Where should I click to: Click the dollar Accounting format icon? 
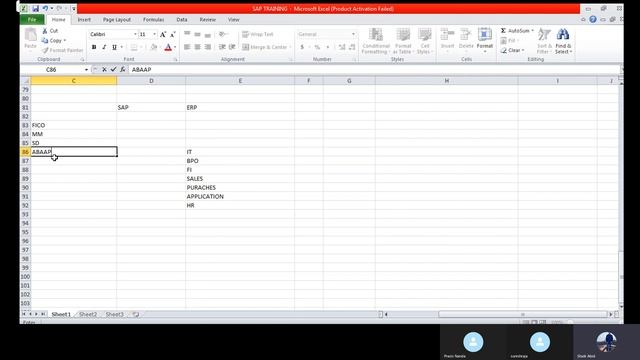[x=302, y=47]
